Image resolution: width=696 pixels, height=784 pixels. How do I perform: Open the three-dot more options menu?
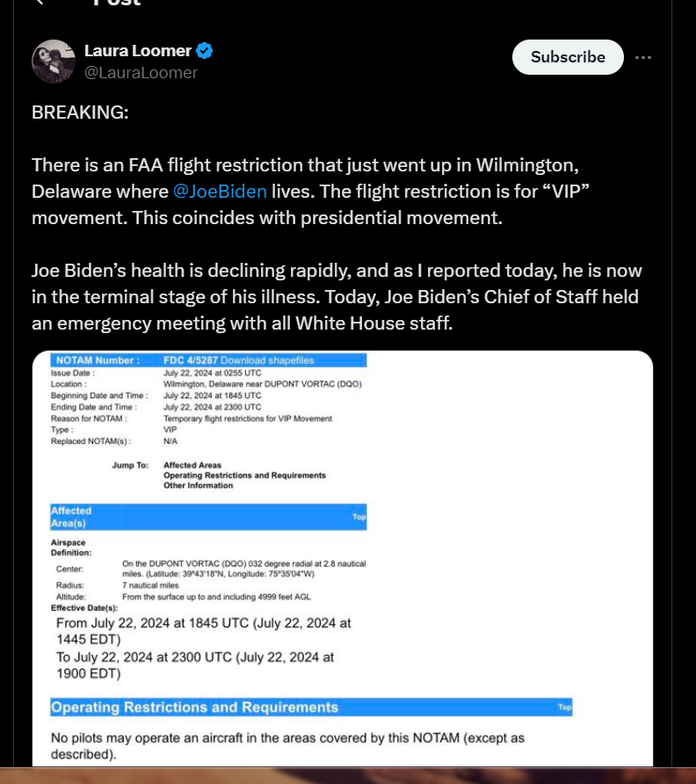click(x=643, y=57)
